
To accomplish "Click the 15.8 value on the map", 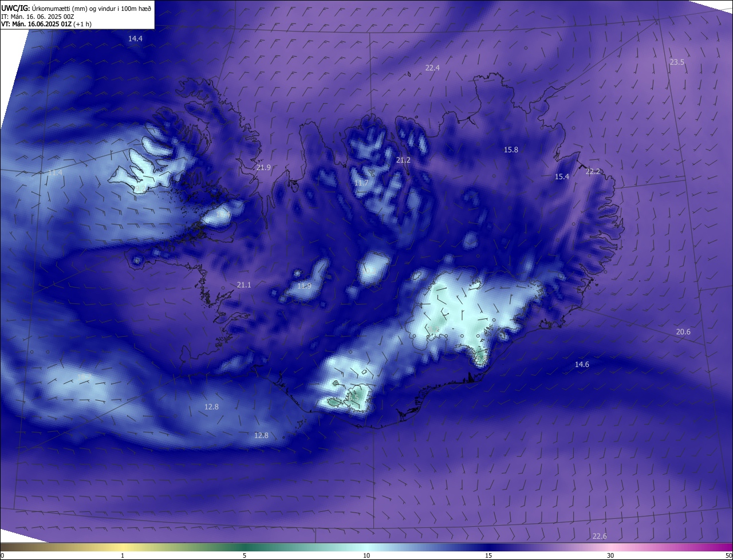I will pyautogui.click(x=511, y=149).
